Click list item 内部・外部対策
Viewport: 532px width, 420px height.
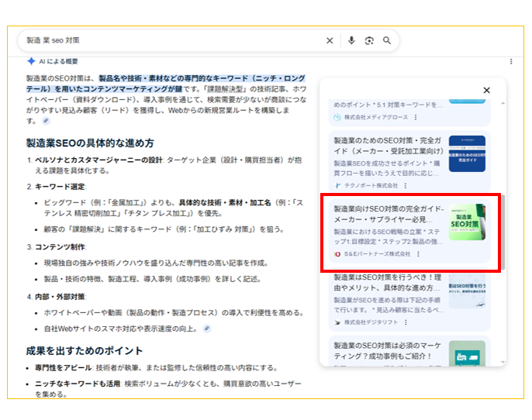tap(60, 297)
